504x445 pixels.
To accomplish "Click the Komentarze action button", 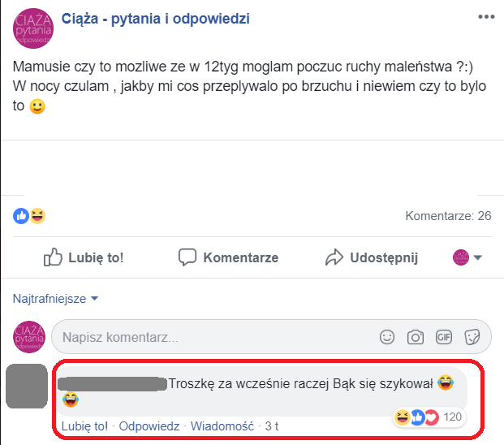I will (229, 257).
